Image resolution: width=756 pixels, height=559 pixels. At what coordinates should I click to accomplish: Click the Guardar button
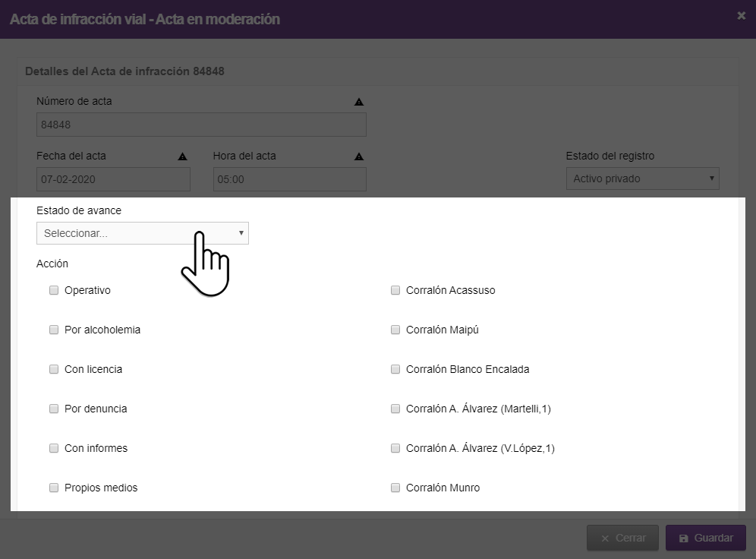pyautogui.click(x=706, y=538)
